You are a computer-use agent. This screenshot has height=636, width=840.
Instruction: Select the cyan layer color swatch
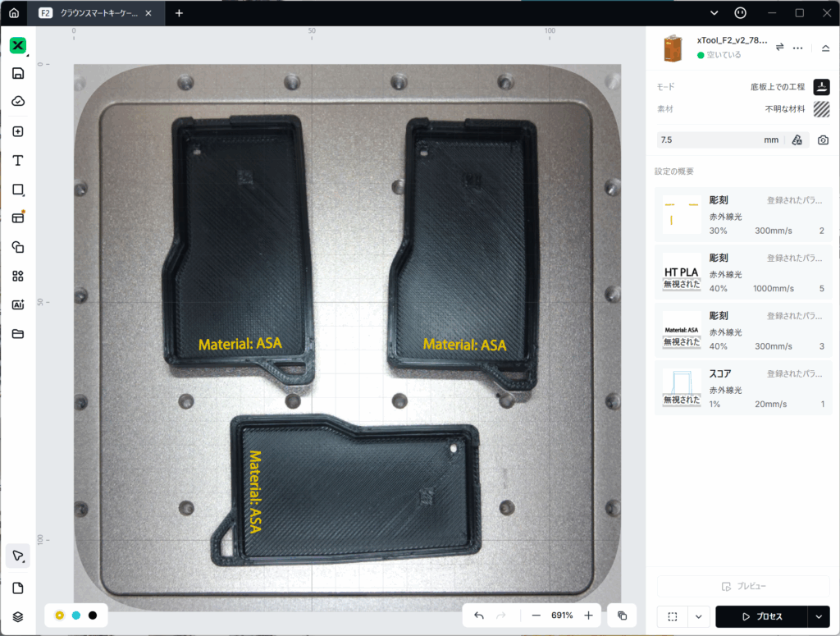click(x=76, y=615)
